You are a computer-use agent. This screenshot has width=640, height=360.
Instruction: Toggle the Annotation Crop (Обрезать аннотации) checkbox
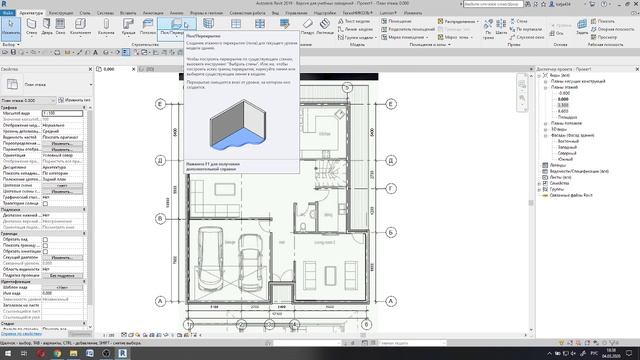coord(45,251)
